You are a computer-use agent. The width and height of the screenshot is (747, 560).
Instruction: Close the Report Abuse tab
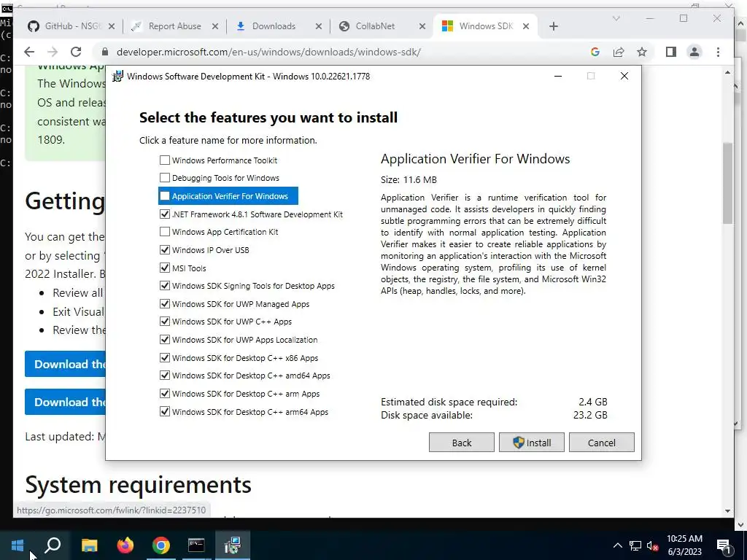click(x=215, y=26)
